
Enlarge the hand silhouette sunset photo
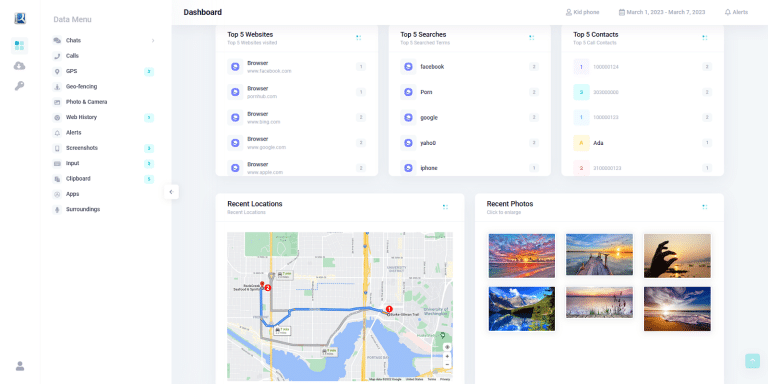(677, 256)
